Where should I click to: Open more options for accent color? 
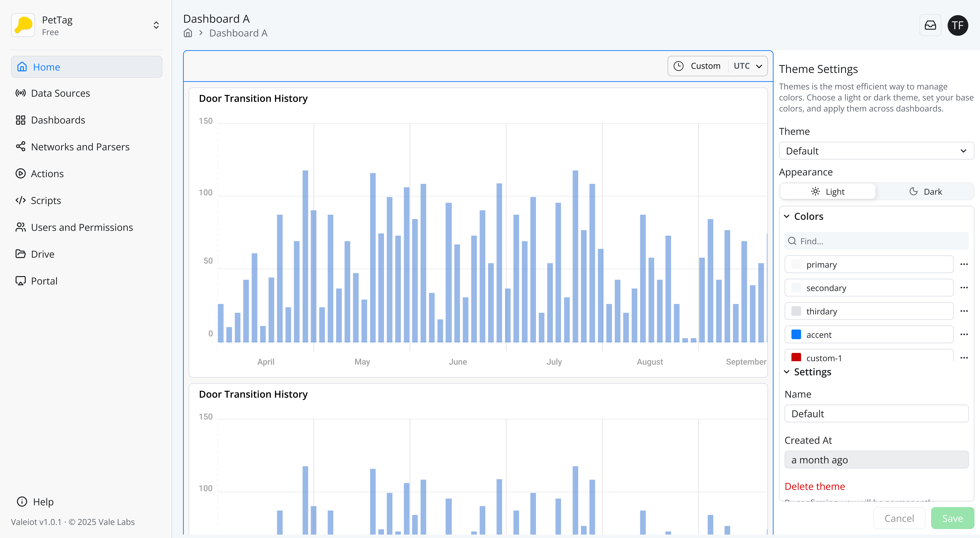(x=964, y=335)
